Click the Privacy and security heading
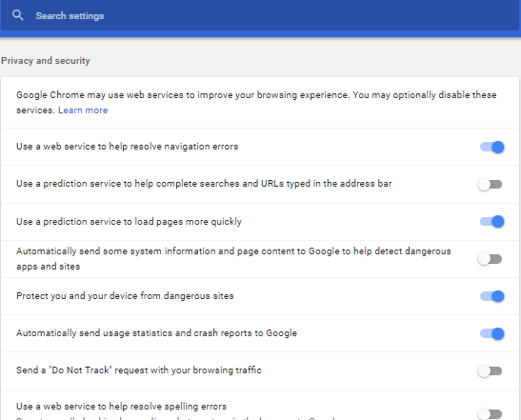 tap(46, 61)
